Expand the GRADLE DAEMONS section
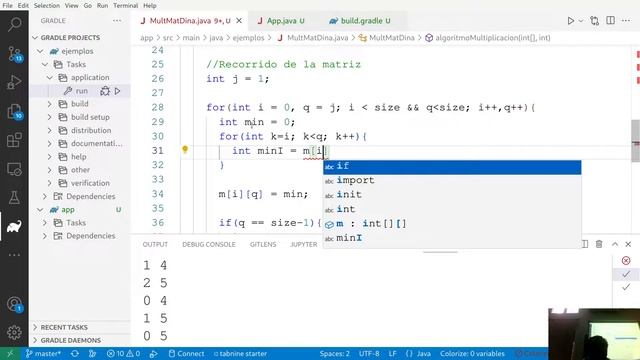The height and width of the screenshot is (360, 640). 71,340
